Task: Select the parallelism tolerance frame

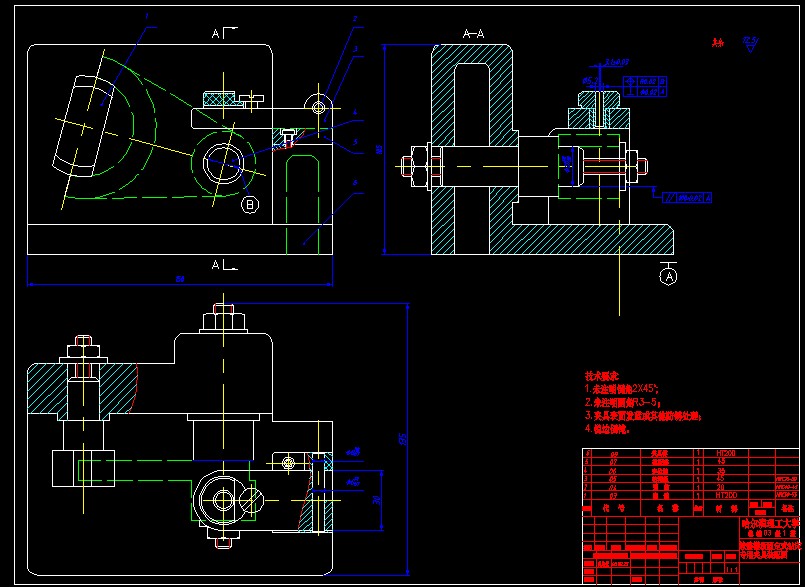Action: tap(687, 198)
